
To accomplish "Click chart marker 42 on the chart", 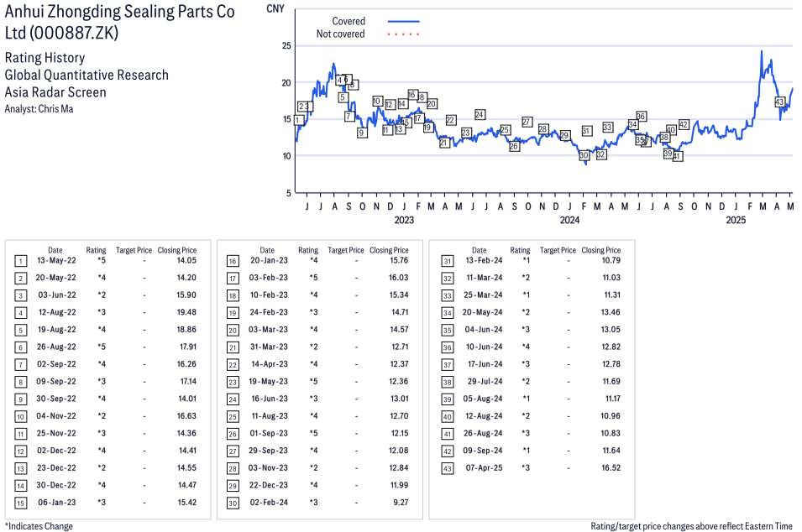I will tap(684, 125).
